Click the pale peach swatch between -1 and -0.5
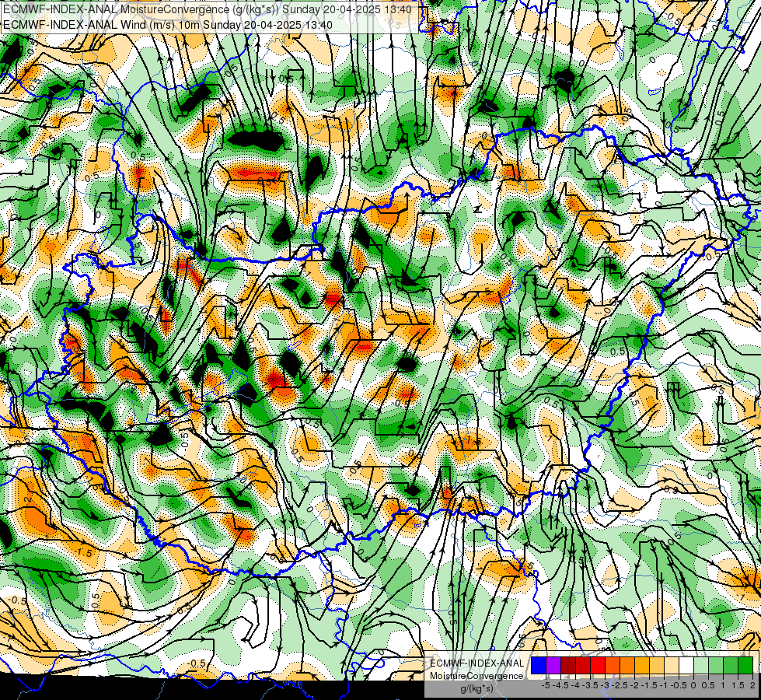The height and width of the screenshot is (700, 761). [x=672, y=665]
